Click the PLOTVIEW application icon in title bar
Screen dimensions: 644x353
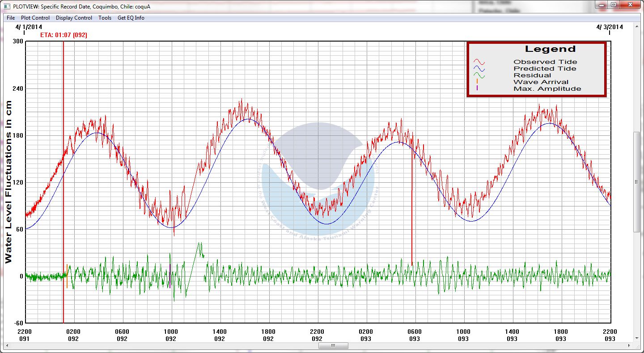pyautogui.click(x=7, y=6)
